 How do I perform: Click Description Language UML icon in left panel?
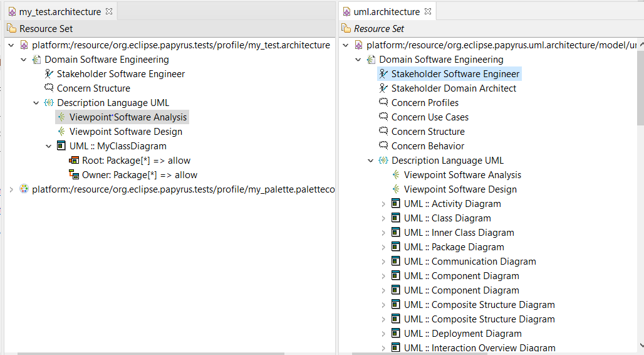tap(49, 102)
